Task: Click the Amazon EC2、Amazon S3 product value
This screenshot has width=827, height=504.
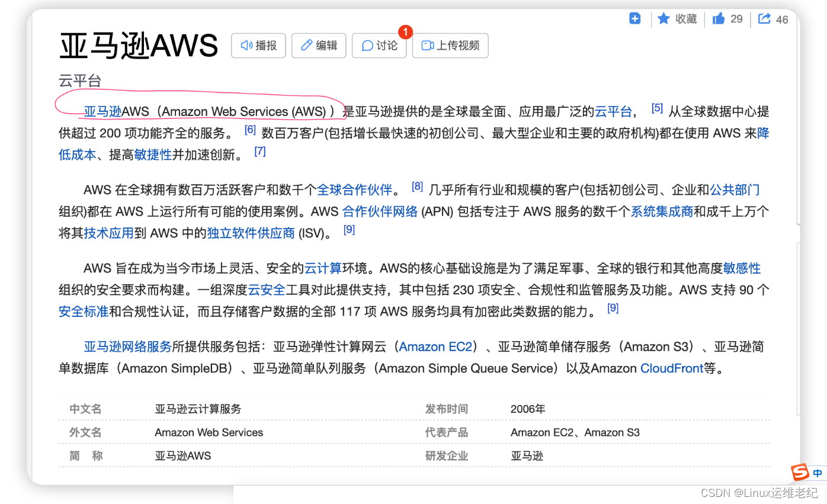Action: pos(575,432)
